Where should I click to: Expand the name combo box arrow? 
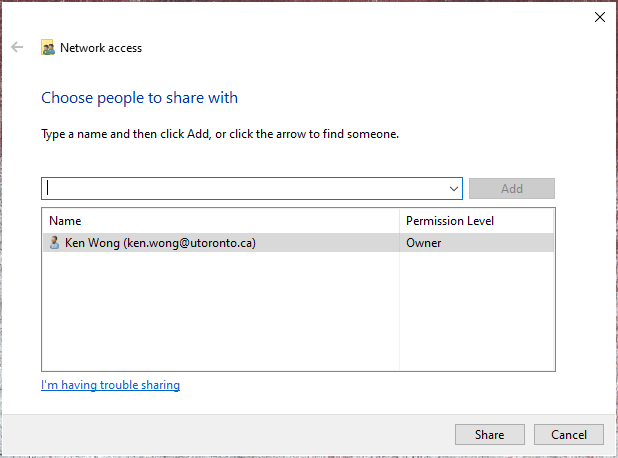[x=454, y=189]
